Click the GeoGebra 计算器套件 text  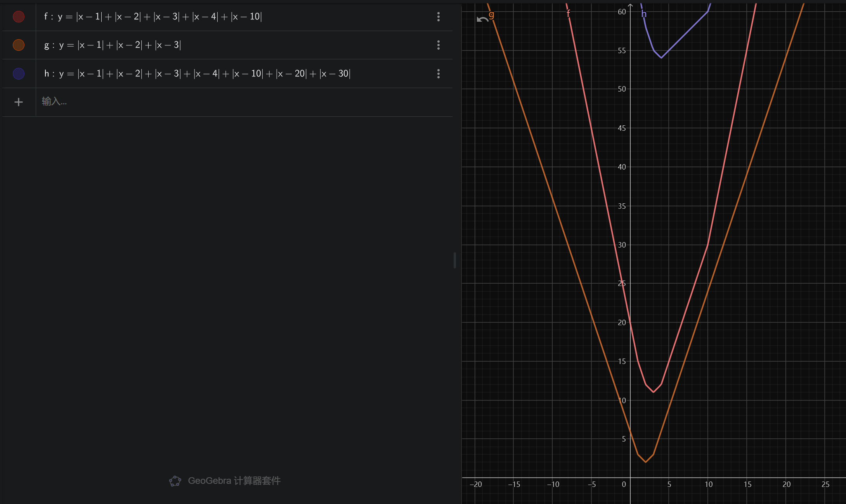click(x=234, y=481)
